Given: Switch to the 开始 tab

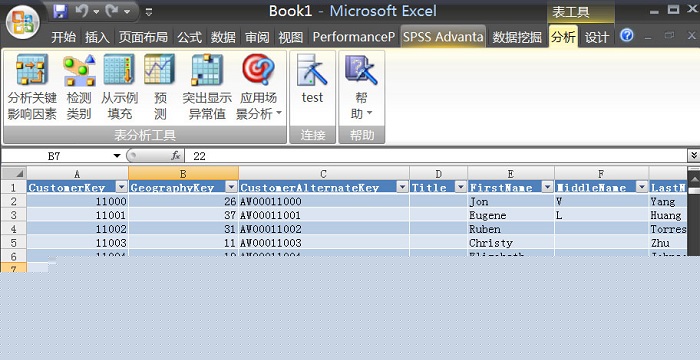Looking at the screenshot, I should [63, 37].
